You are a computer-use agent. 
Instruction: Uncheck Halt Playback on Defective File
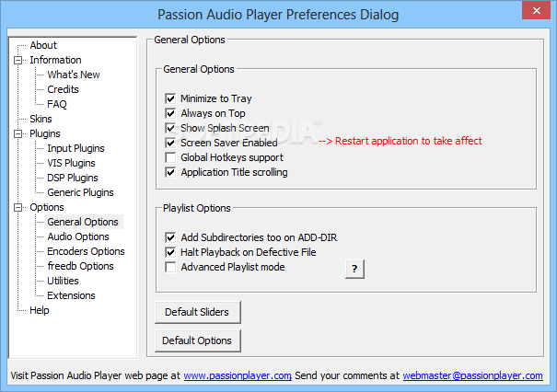tap(170, 252)
